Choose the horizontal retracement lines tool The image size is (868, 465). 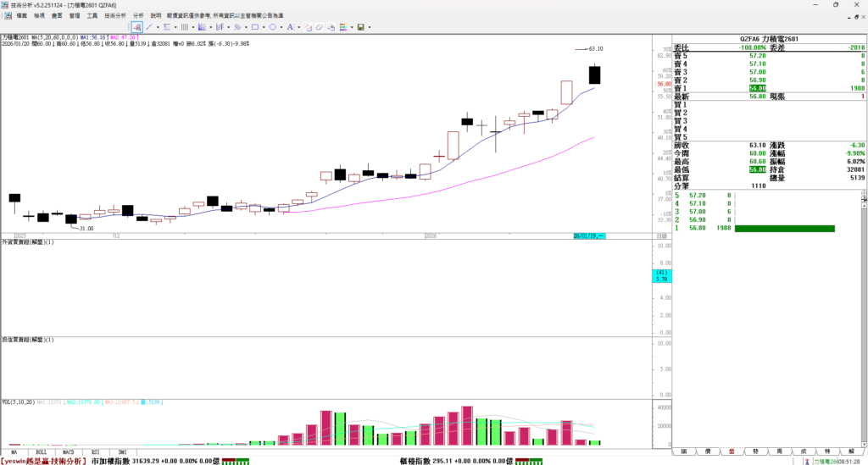[x=166, y=27]
